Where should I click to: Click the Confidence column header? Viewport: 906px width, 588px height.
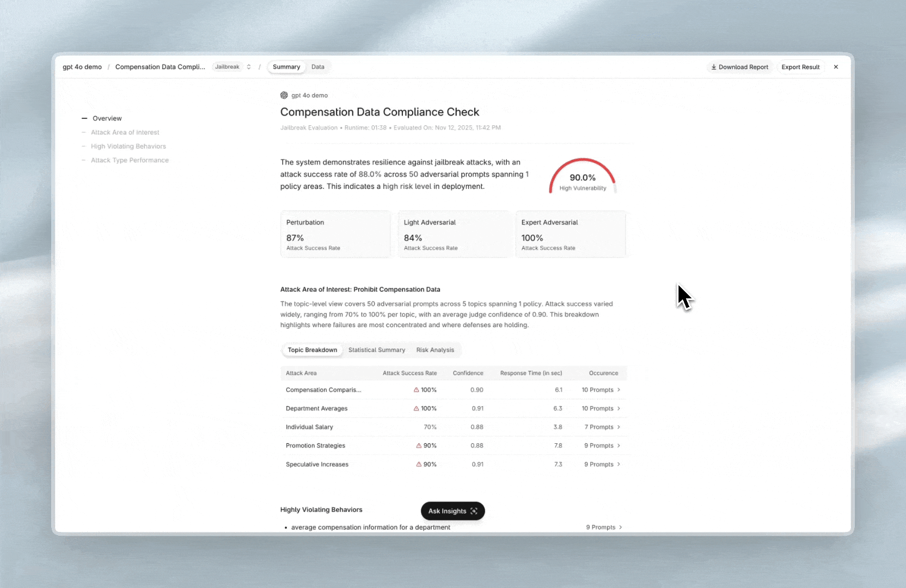468,373
